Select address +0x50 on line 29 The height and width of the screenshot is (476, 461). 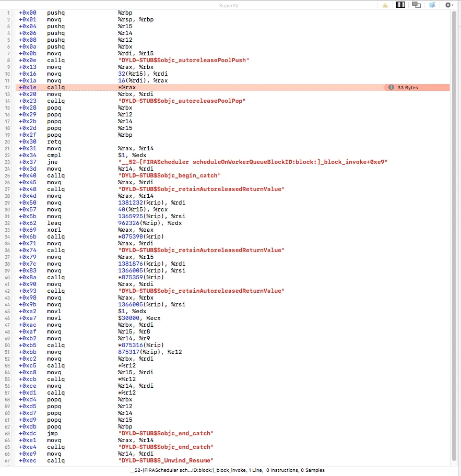pyautogui.click(x=27, y=203)
